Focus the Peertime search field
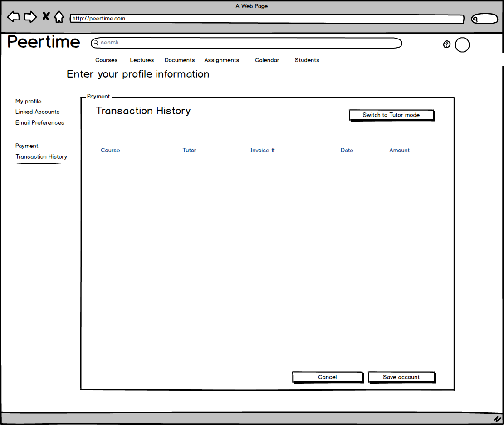This screenshot has width=504, height=425. click(x=246, y=43)
